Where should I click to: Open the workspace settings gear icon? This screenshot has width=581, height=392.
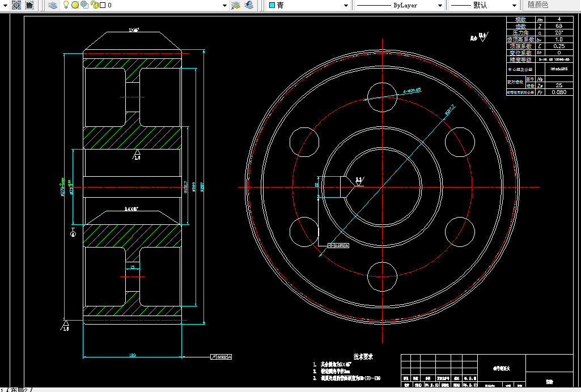click(16, 5)
